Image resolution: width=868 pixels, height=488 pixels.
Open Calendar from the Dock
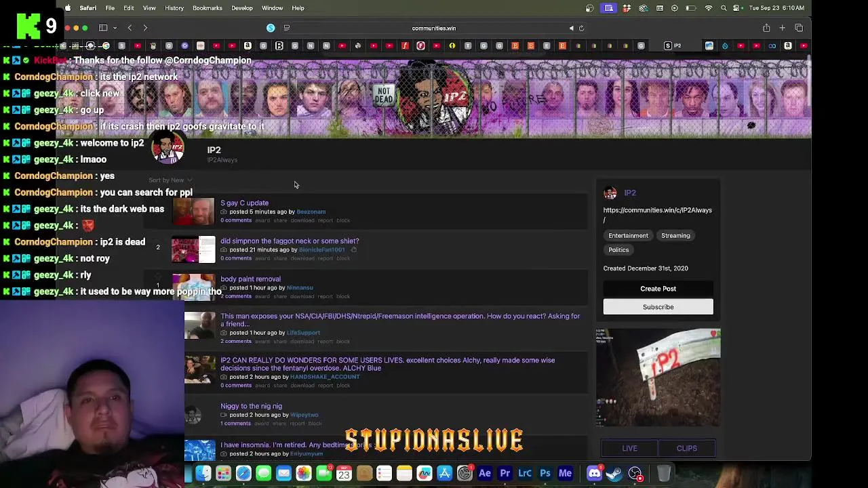[344, 473]
